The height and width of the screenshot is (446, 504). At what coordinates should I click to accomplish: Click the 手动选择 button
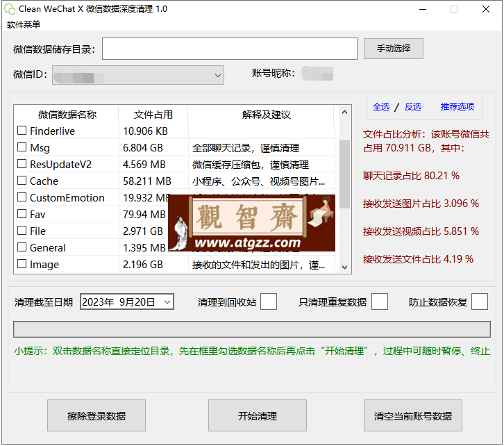[x=393, y=49]
